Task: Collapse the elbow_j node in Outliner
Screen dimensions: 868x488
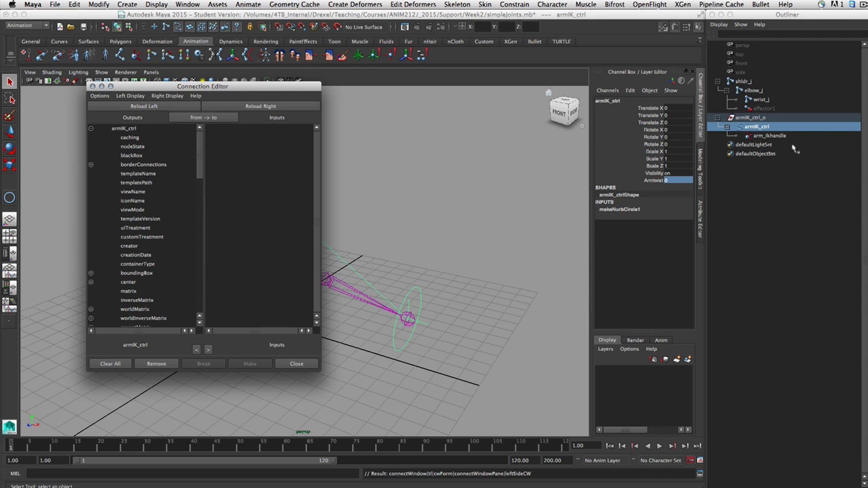Action: pyautogui.click(x=727, y=90)
